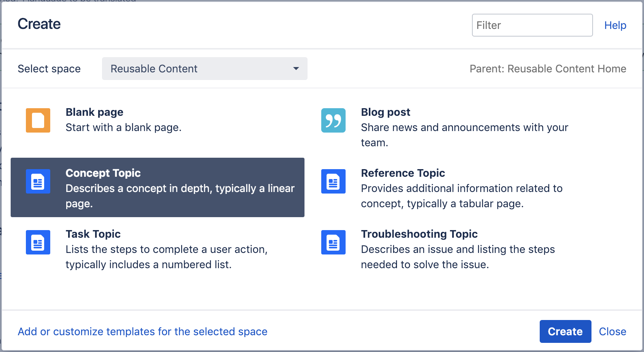Click the Troubleshooting Topic template icon
Image resolution: width=644 pixels, height=352 pixels.
pos(333,242)
